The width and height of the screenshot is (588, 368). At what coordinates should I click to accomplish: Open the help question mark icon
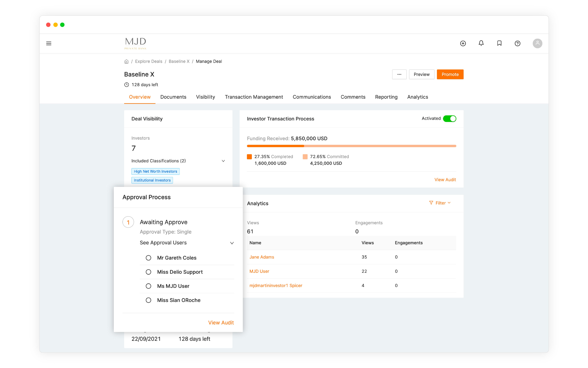coord(517,43)
